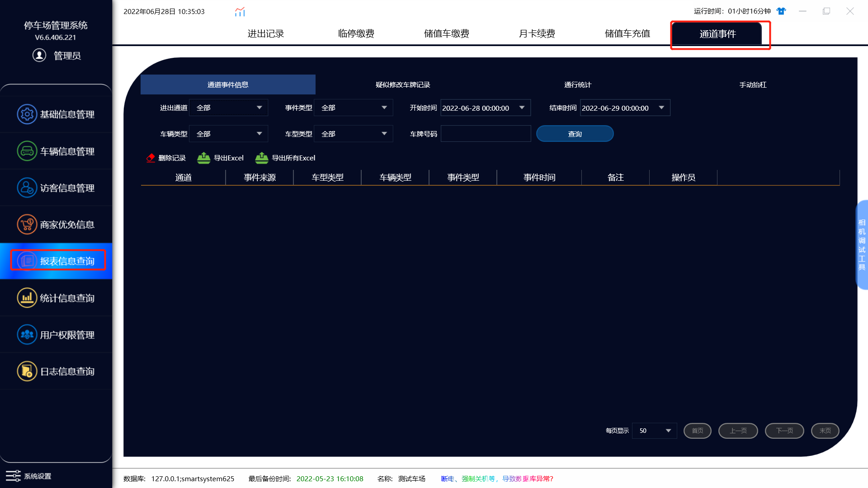
Task: Click the 车辆类型 column header
Action: [x=396, y=178]
